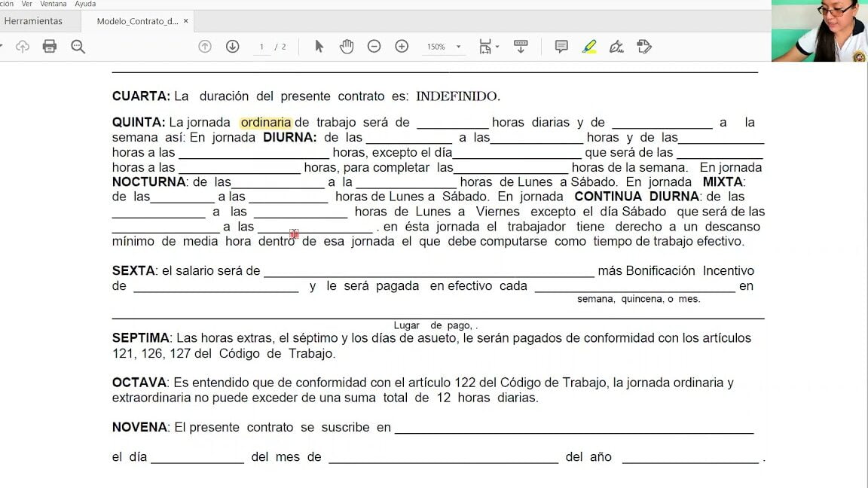Open the Add Comment tool
This screenshot has width=868, height=488.
(561, 46)
